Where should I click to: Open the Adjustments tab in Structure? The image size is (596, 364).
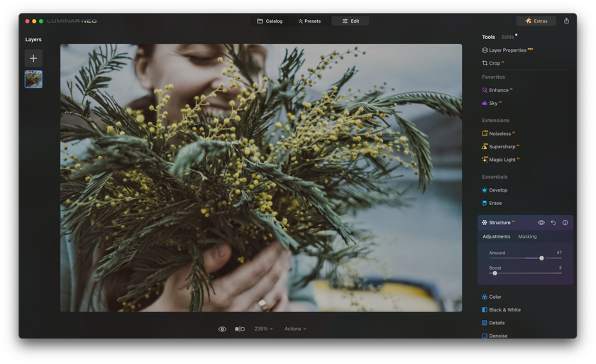pyautogui.click(x=497, y=236)
